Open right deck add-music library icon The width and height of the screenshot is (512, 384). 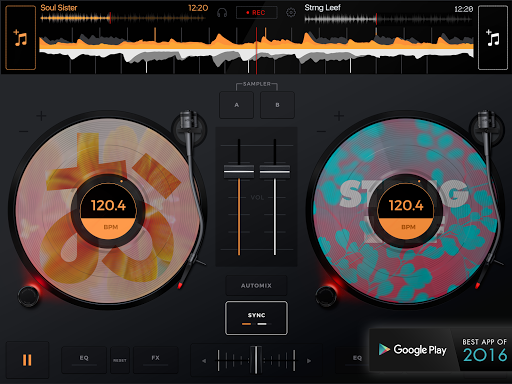493,38
